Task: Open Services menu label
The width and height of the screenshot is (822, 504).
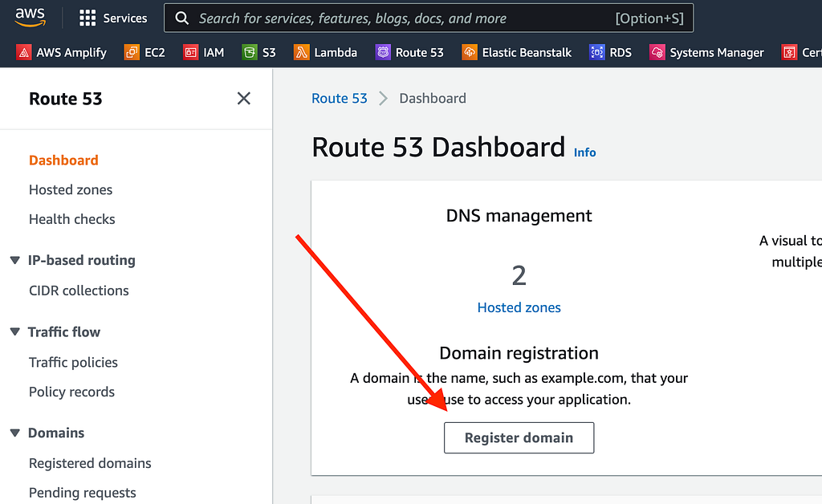Action: click(x=124, y=18)
